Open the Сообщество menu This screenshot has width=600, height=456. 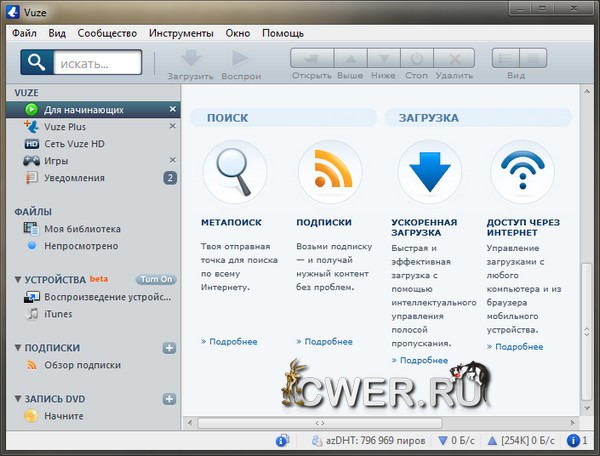[x=107, y=33]
